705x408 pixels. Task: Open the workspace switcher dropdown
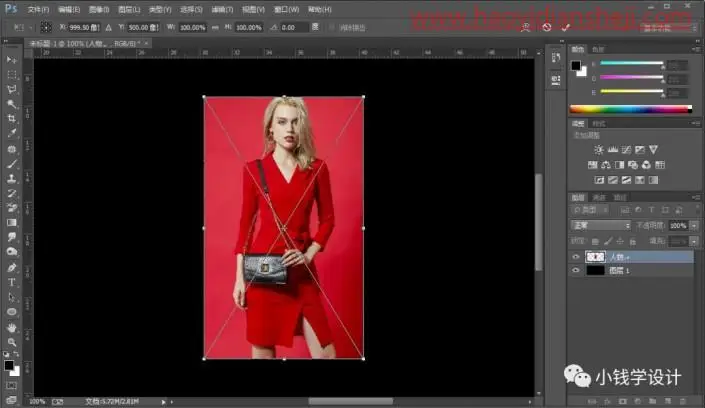coord(669,28)
